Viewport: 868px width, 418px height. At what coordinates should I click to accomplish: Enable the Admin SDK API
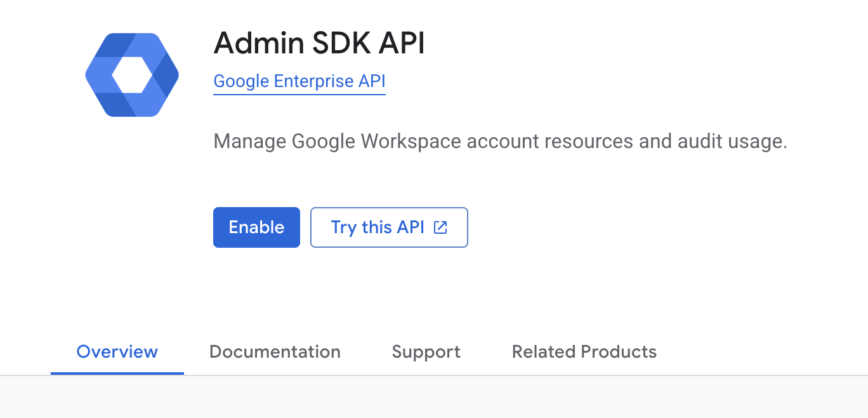[x=256, y=227]
